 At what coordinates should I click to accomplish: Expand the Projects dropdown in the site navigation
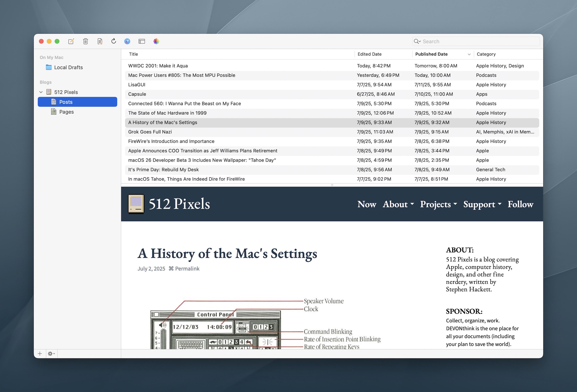(x=439, y=204)
